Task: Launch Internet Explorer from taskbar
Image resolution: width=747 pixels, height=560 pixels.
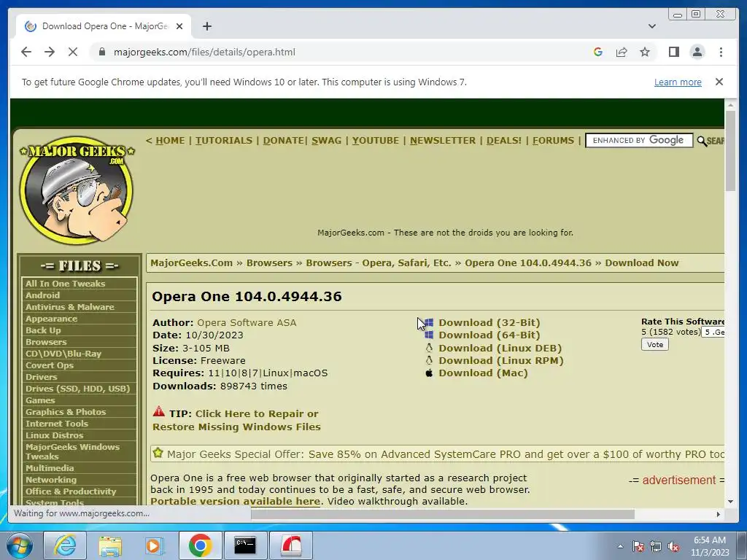Action: pyautogui.click(x=65, y=545)
